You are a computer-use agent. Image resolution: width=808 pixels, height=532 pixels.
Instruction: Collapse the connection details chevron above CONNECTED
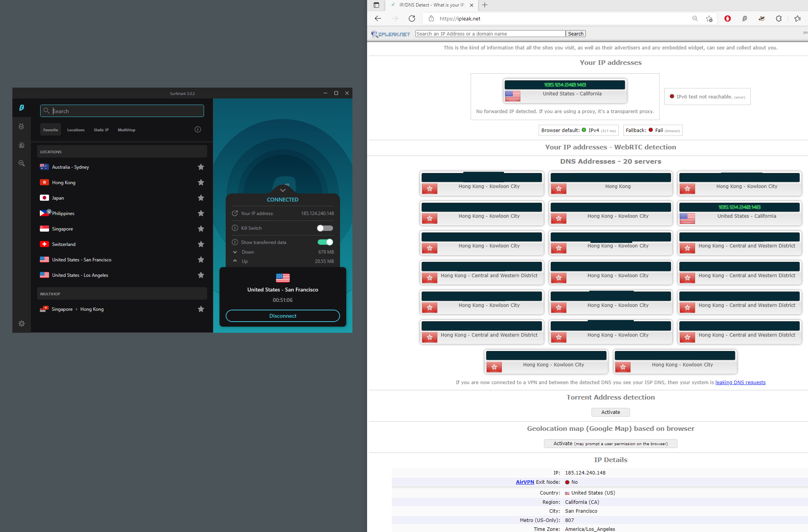coord(283,190)
